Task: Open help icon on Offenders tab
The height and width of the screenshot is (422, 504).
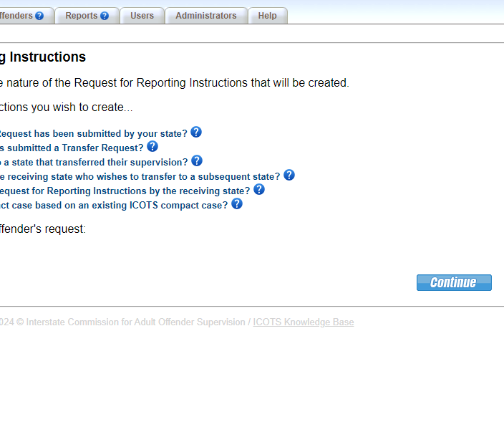Action: [x=39, y=16]
